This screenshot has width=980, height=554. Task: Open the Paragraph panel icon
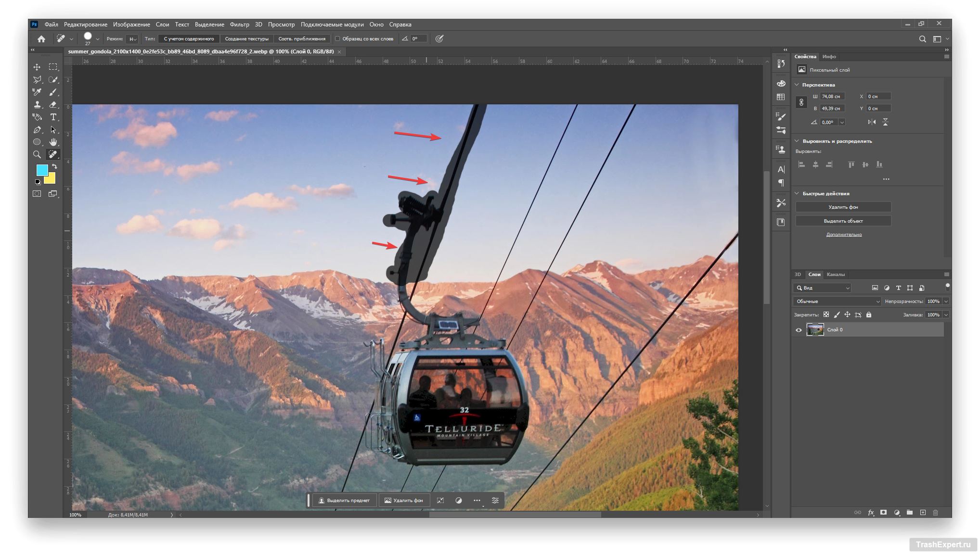(781, 183)
